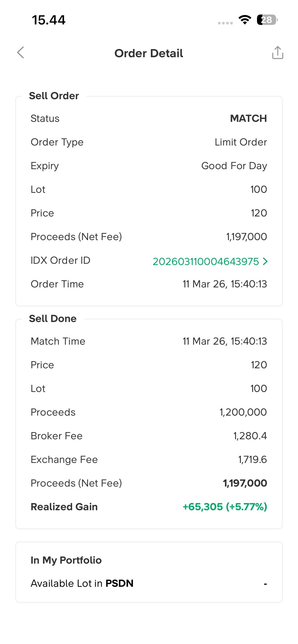Tap the Sell Done section heading

pyautogui.click(x=53, y=319)
